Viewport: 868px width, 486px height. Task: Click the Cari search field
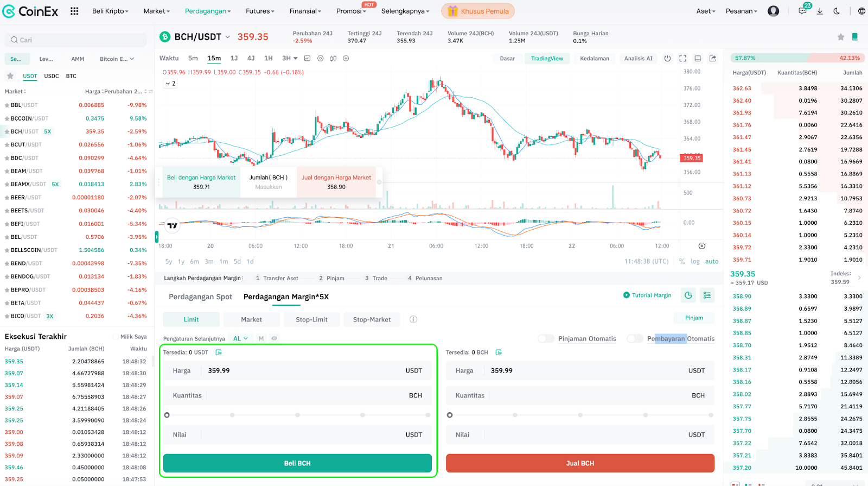point(76,40)
